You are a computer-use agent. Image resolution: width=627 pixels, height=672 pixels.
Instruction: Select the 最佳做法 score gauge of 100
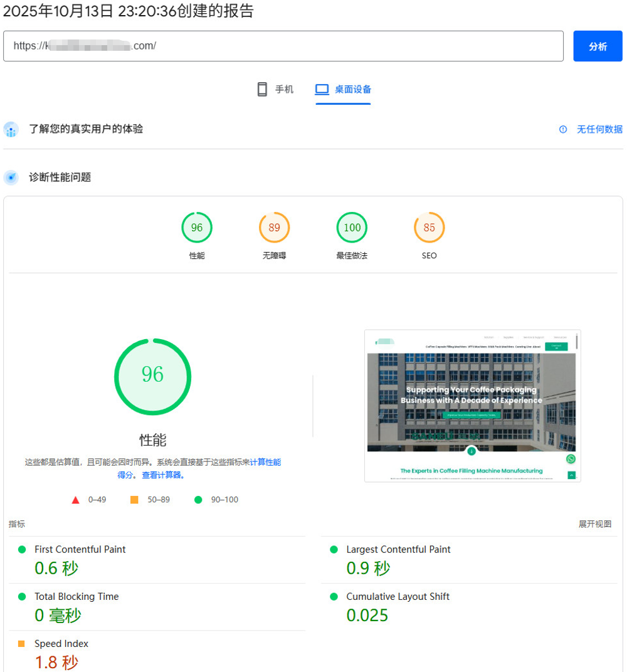[x=352, y=228]
